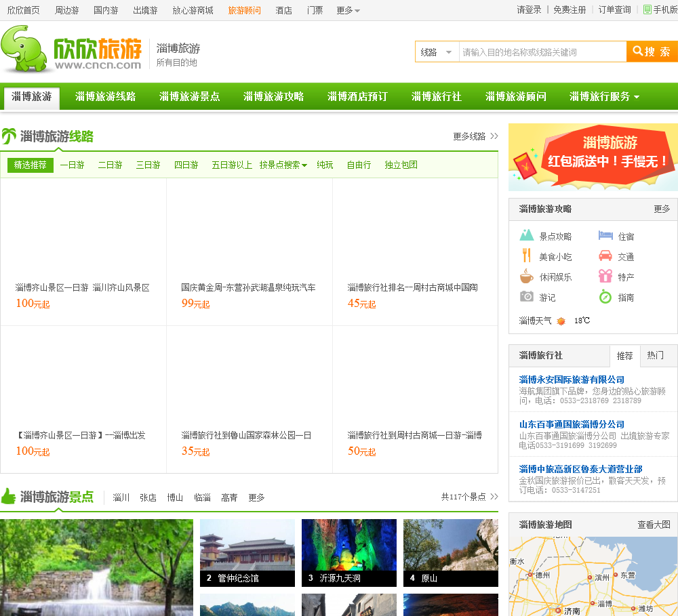This screenshot has width=678, height=616.
Task: Open the 景点攻略 mountain icon
Action: [x=527, y=236]
